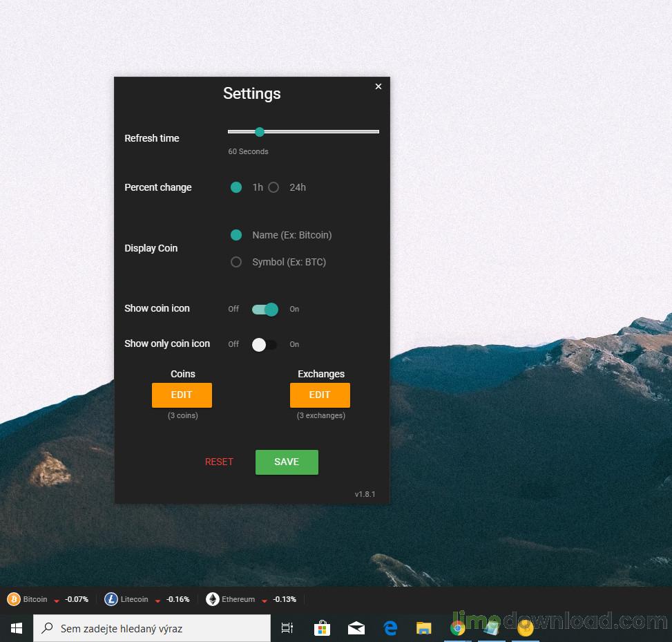This screenshot has height=642, width=672.
Task: Click the Refresh time slider handle
Action: (x=260, y=132)
